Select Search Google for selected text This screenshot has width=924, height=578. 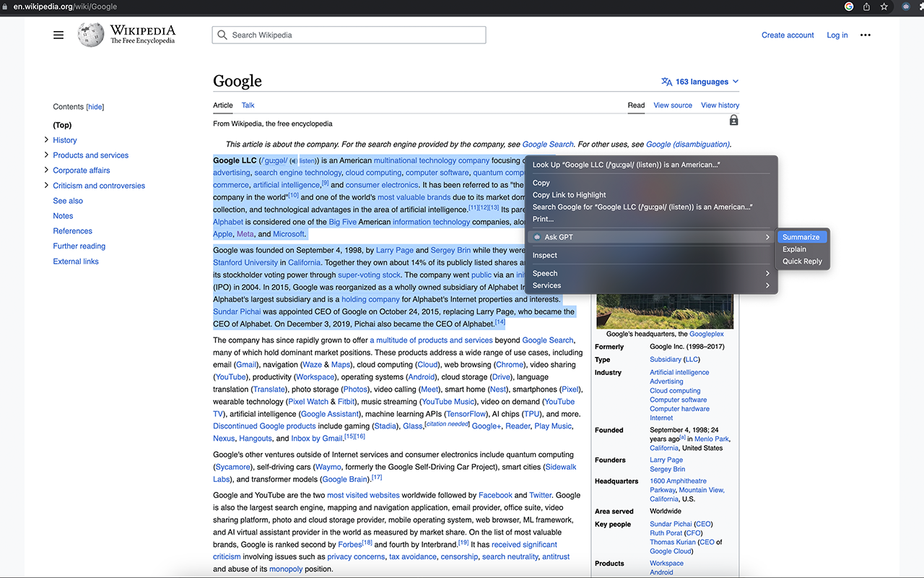(642, 207)
